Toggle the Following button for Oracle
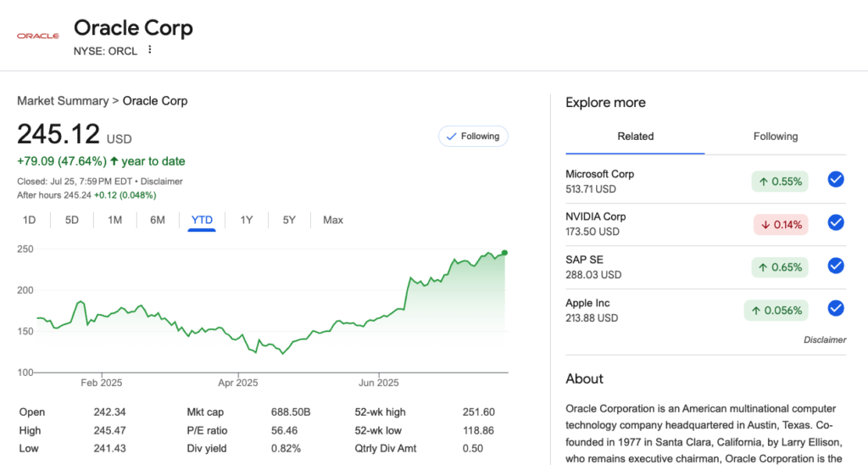 tap(473, 137)
